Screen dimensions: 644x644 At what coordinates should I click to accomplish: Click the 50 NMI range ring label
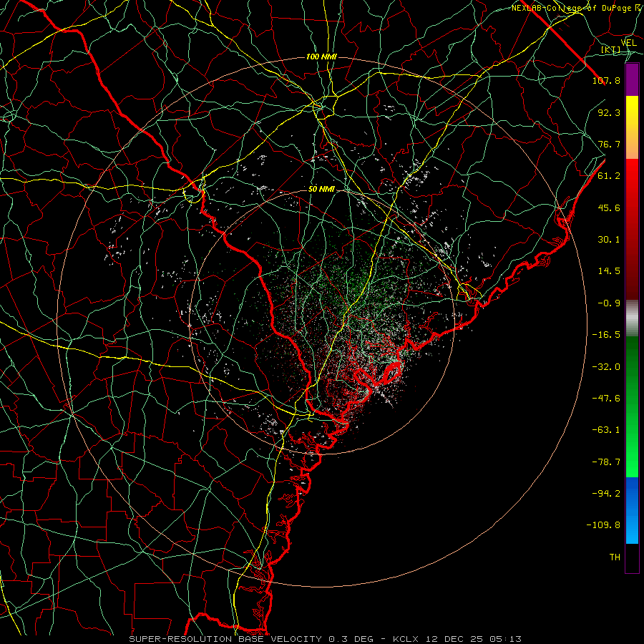pos(321,190)
